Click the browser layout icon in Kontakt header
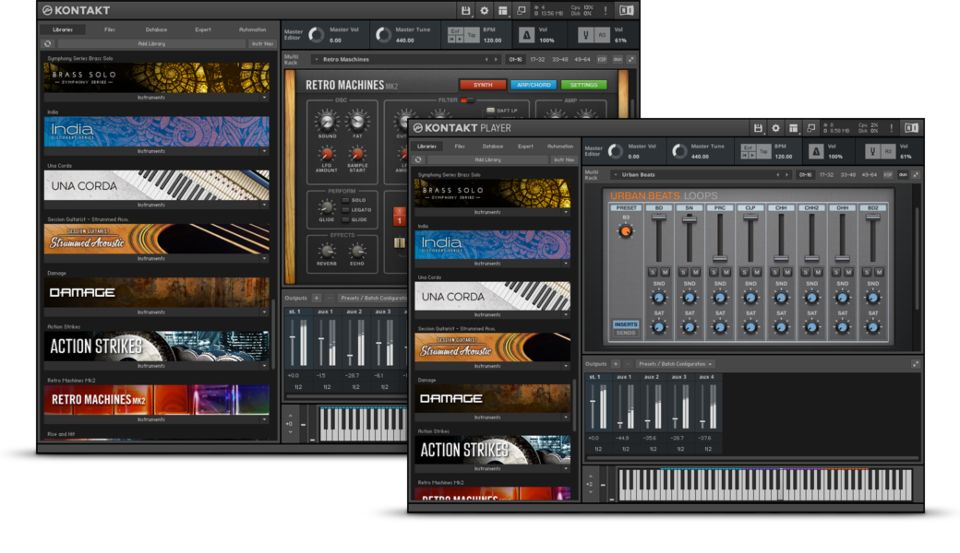Viewport: 960px width, 553px height. point(501,10)
